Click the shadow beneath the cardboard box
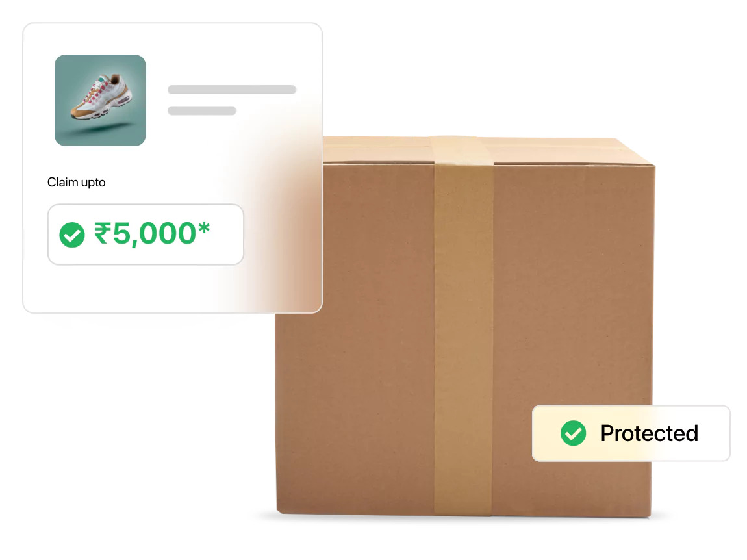747x560 pixels. point(462,517)
